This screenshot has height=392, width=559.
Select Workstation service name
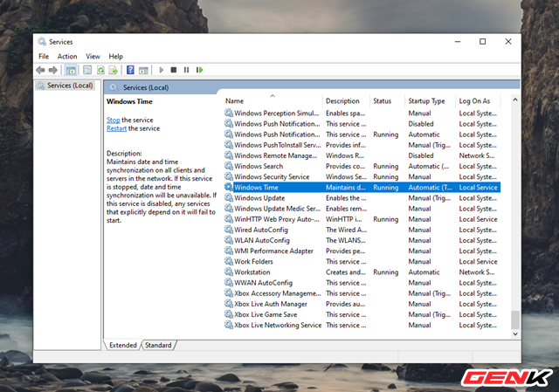pyautogui.click(x=252, y=272)
